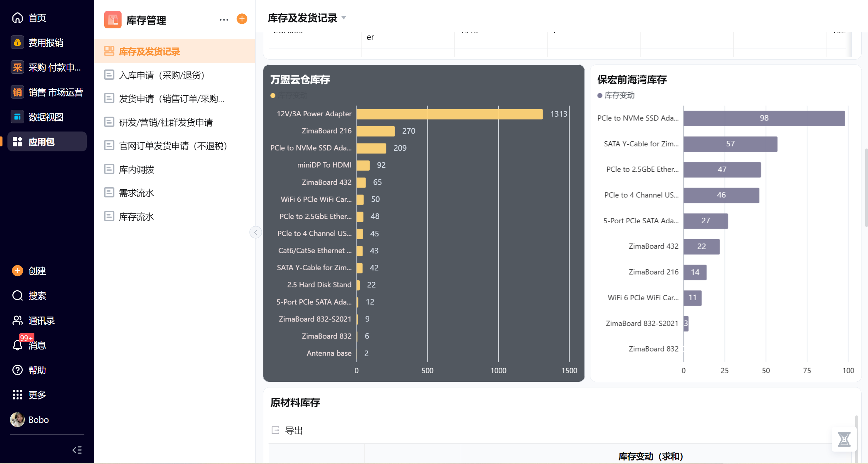This screenshot has height=464, width=868.
Task: Click the orange 创建 plus icon
Action: (17, 271)
